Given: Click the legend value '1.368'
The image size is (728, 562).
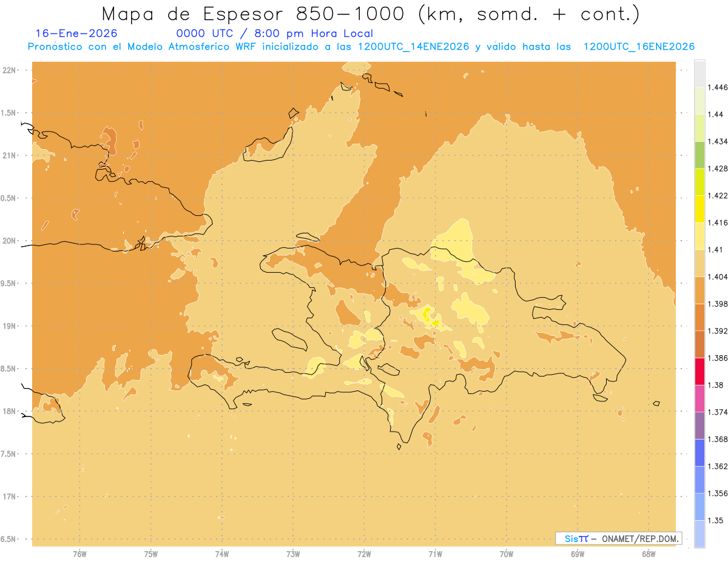Looking at the screenshot, I should coord(719,439).
